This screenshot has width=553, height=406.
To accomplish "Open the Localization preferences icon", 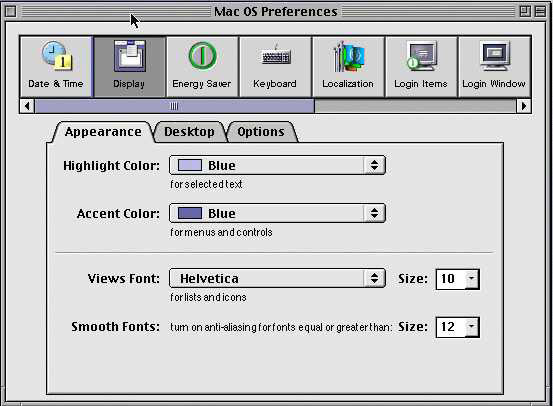I will click(348, 66).
